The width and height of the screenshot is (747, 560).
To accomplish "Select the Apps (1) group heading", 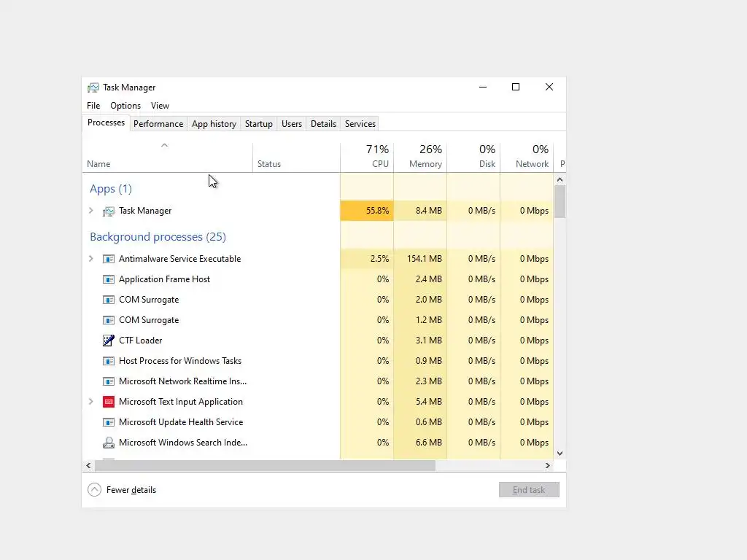I will pos(111,189).
